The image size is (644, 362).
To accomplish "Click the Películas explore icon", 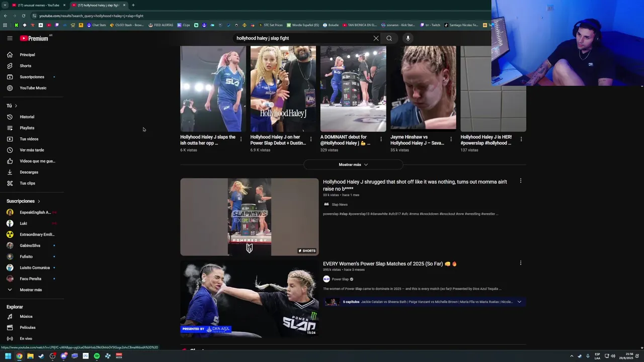I will 10,327.
